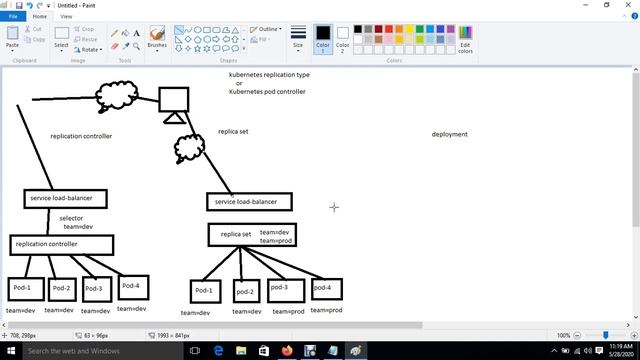Image resolution: width=640 pixels, height=360 pixels.
Task: Redo the action in title bar
Action: (x=40, y=5)
